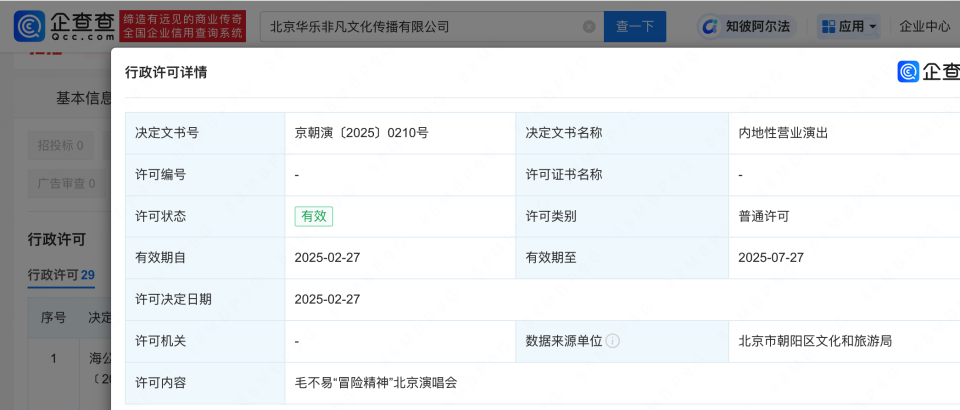Click row 1 in background permit table
960x410 pixels.
coord(69,373)
